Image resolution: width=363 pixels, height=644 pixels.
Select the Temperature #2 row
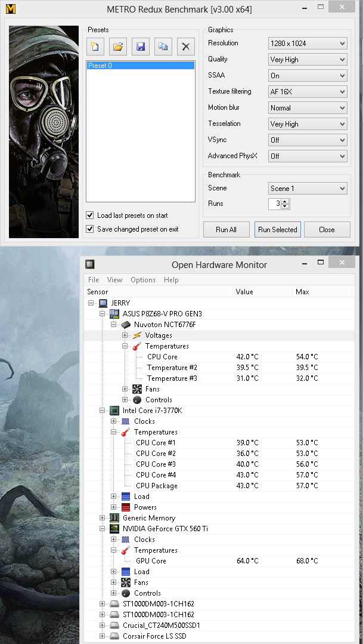pyautogui.click(x=219, y=367)
